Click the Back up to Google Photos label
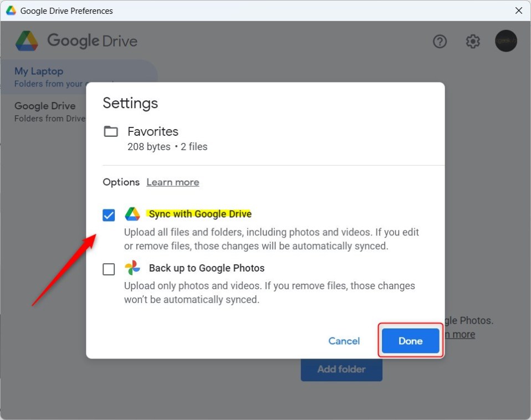Screen dimensions: 531x420 click(207, 268)
